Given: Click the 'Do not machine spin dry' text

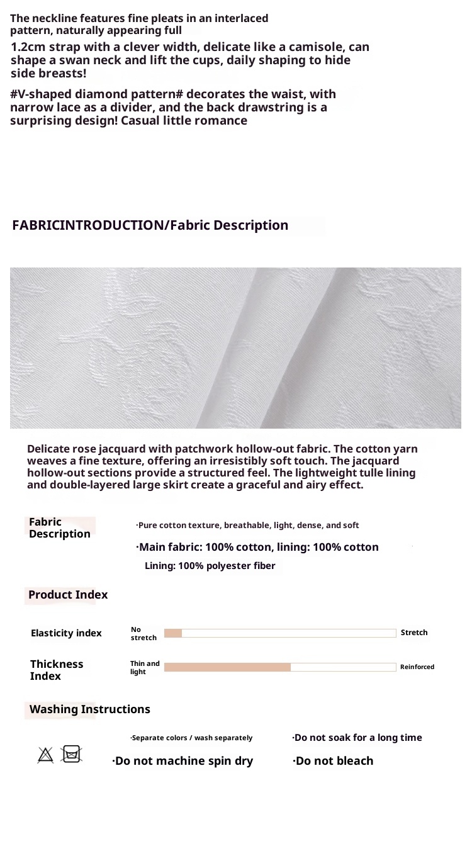Looking at the screenshot, I should pos(183,761).
